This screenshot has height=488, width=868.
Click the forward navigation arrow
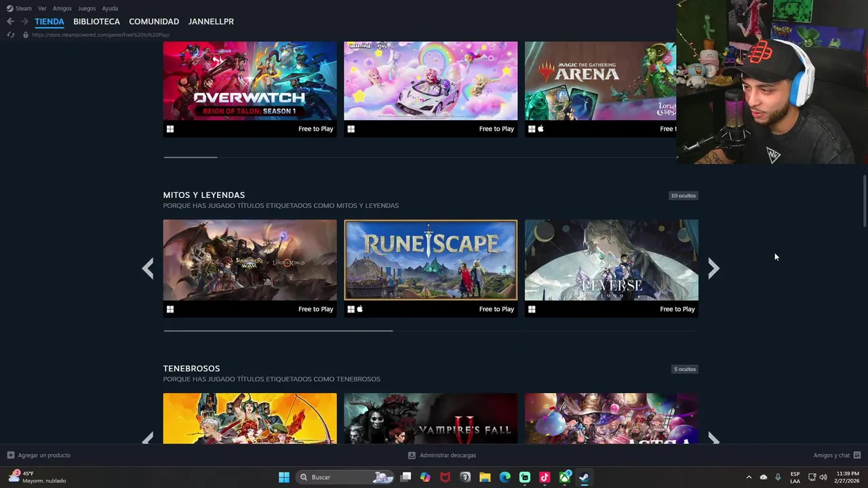tap(24, 22)
